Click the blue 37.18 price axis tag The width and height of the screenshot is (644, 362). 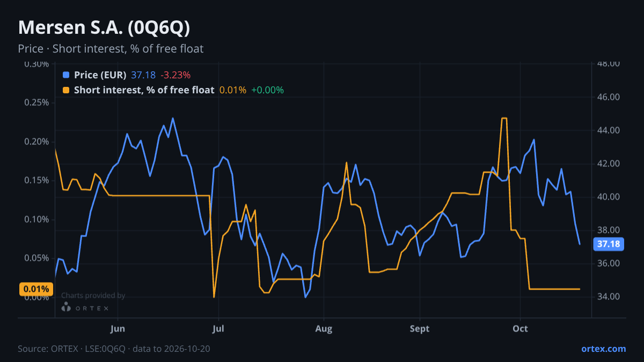(x=609, y=244)
